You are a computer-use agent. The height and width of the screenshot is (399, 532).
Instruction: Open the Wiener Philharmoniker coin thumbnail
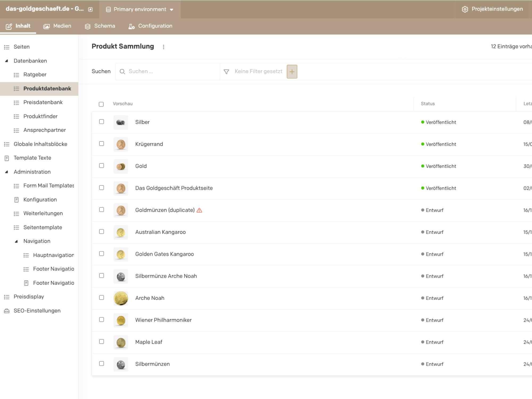point(121,320)
